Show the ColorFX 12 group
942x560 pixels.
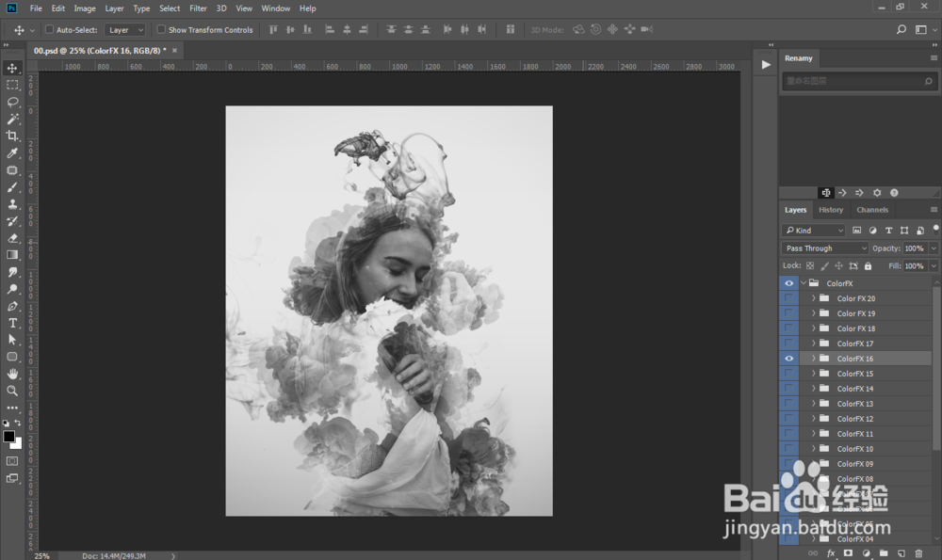[788, 418]
